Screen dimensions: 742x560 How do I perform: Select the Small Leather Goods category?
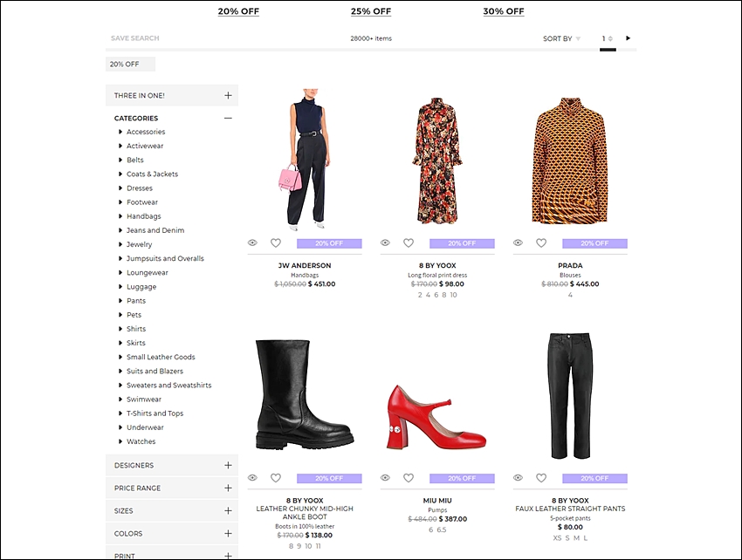click(161, 357)
